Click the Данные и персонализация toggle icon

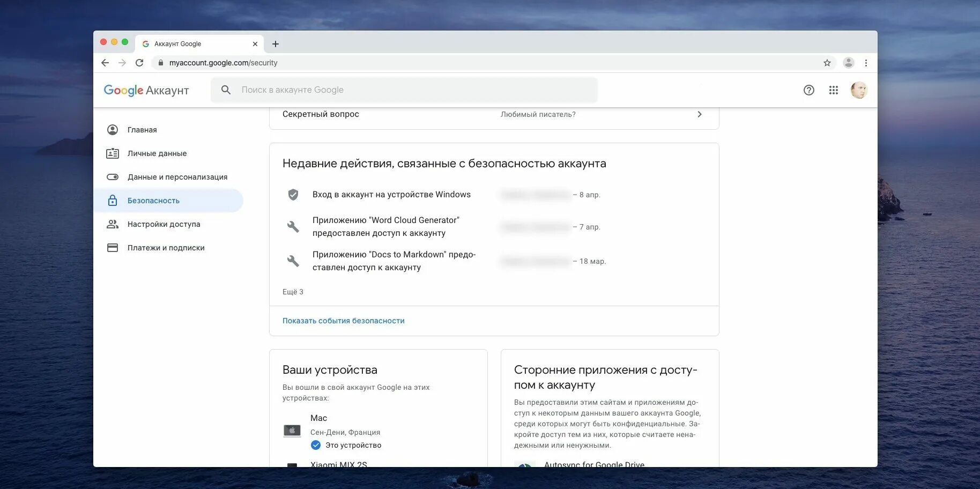113,177
